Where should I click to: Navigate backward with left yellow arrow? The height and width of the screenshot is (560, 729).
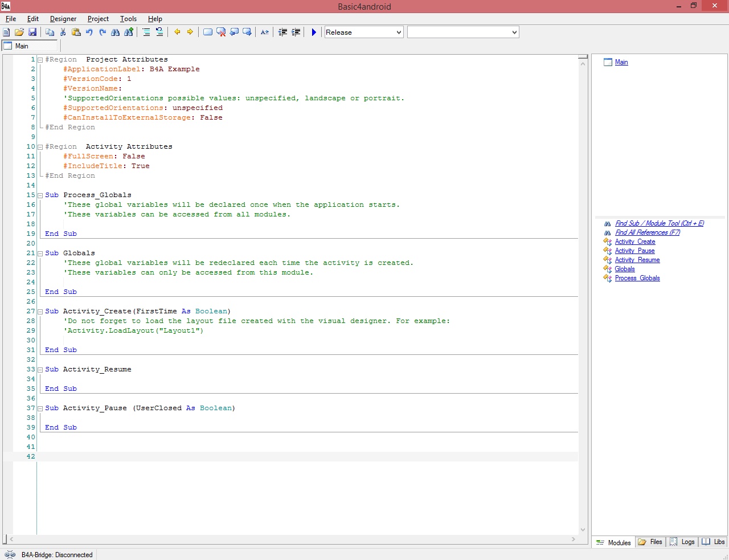(177, 32)
